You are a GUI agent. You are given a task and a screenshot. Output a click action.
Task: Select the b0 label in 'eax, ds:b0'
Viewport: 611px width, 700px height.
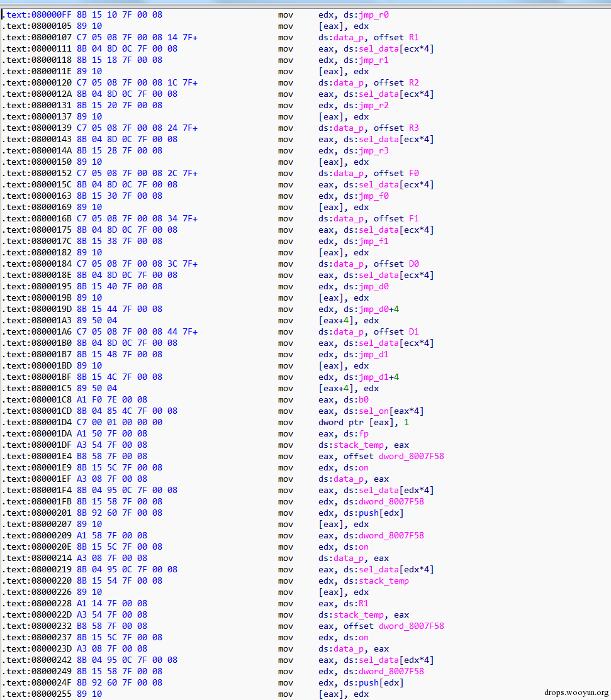[x=364, y=400]
